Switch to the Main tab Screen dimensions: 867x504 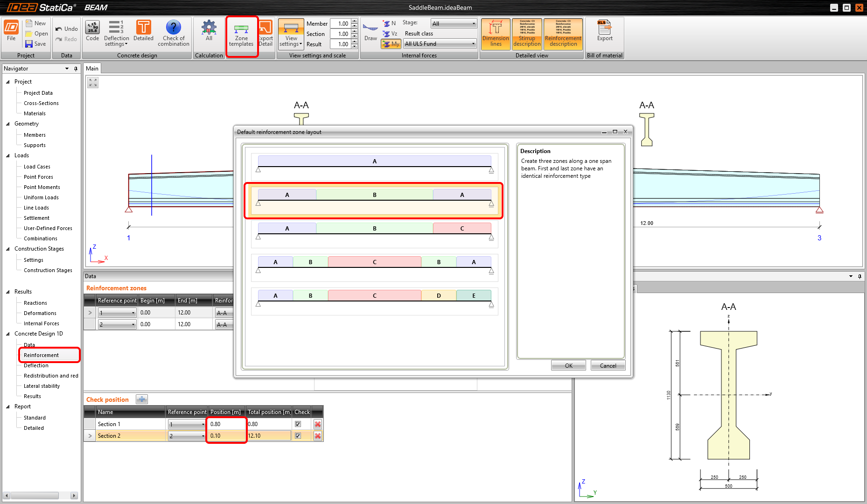tap(92, 69)
